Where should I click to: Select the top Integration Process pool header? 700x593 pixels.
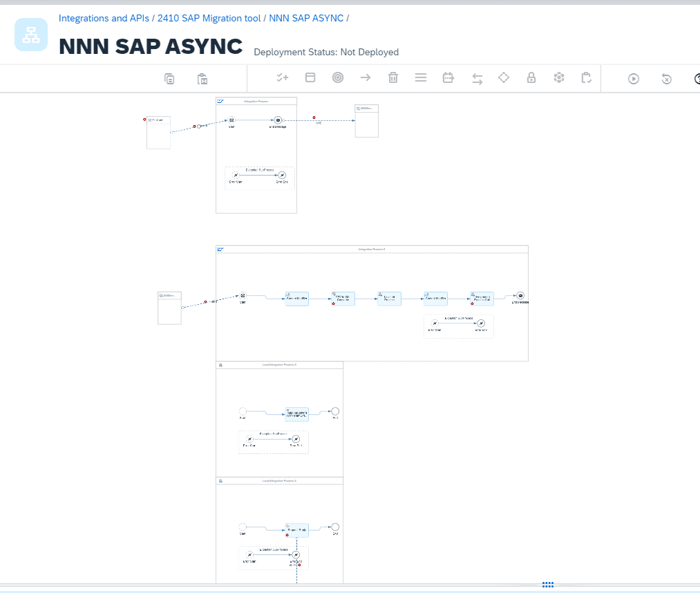(256, 102)
